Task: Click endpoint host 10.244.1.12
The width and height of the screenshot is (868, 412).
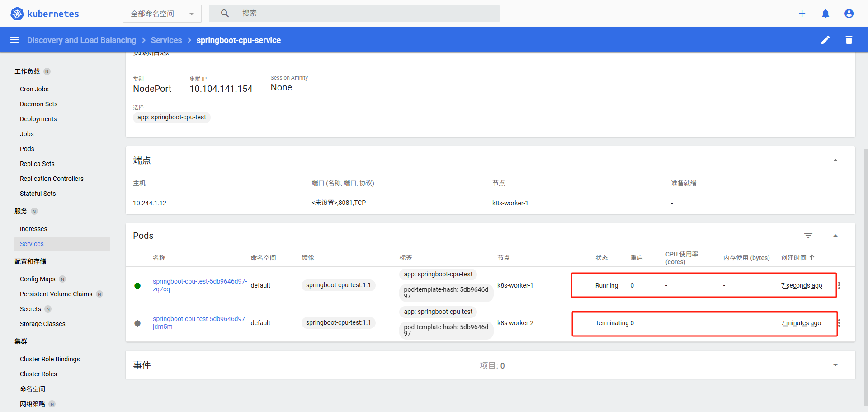Action: tap(150, 203)
